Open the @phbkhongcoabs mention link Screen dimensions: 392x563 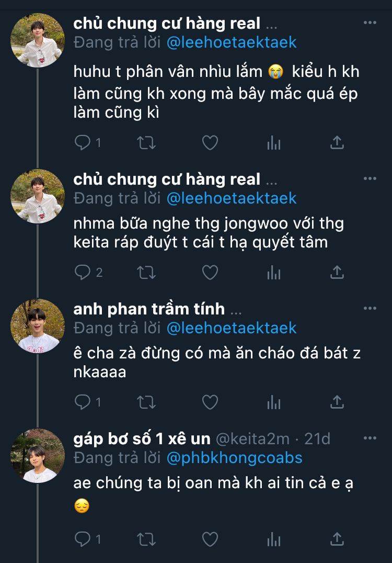click(235, 458)
